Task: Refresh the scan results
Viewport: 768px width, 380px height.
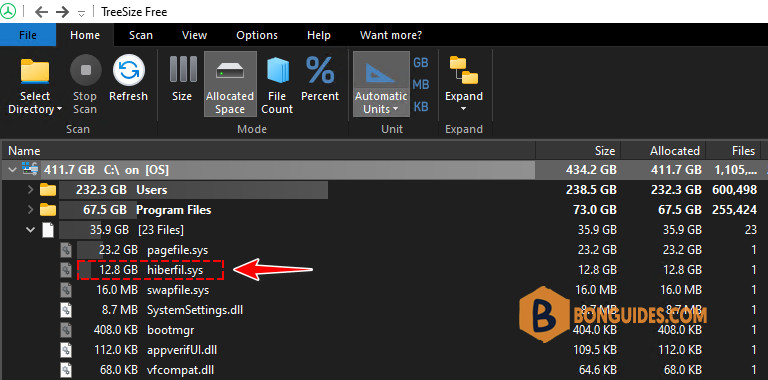Action: pos(128,78)
